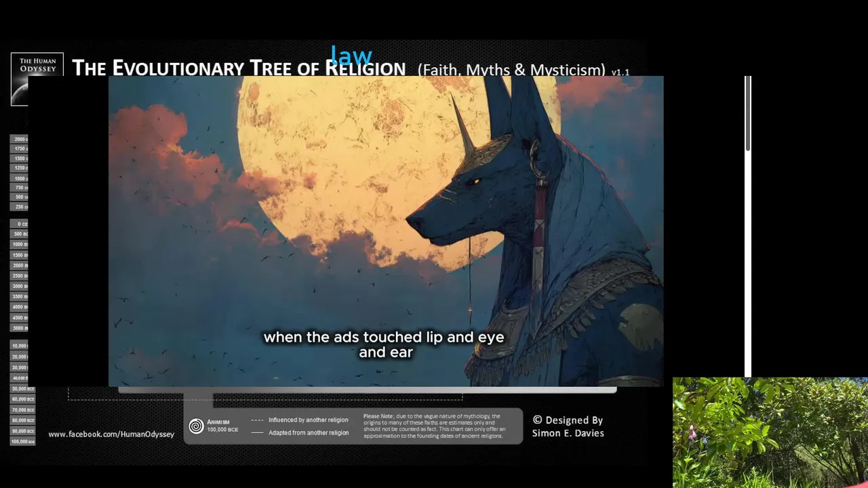Click the '100,000 BCE' timeline label
Viewport: 868px width, 488px height.
click(22, 441)
